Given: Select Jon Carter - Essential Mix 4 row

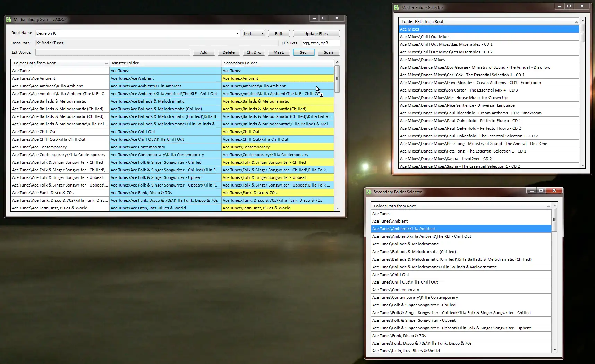Looking at the screenshot, I should click(x=489, y=90).
